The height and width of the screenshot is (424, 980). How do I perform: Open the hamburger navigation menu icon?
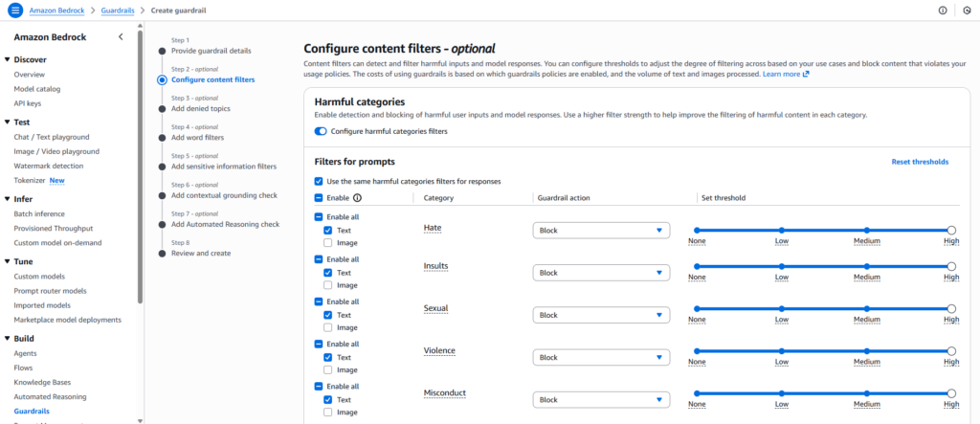click(x=13, y=10)
